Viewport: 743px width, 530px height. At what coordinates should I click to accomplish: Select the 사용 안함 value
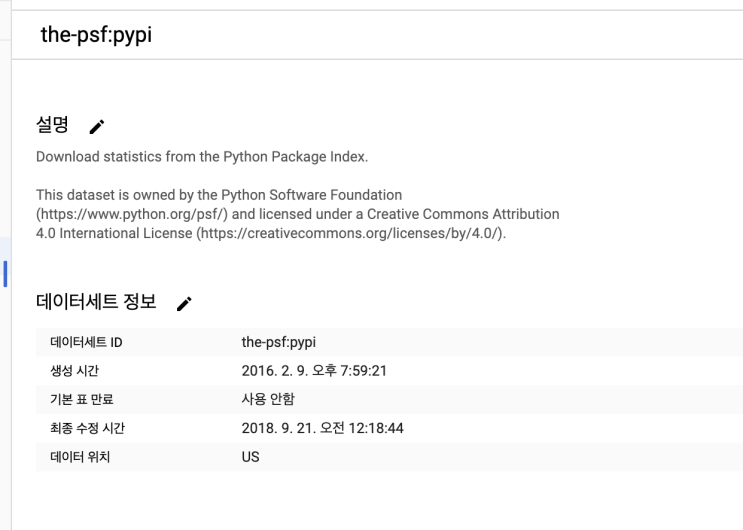tap(268, 399)
